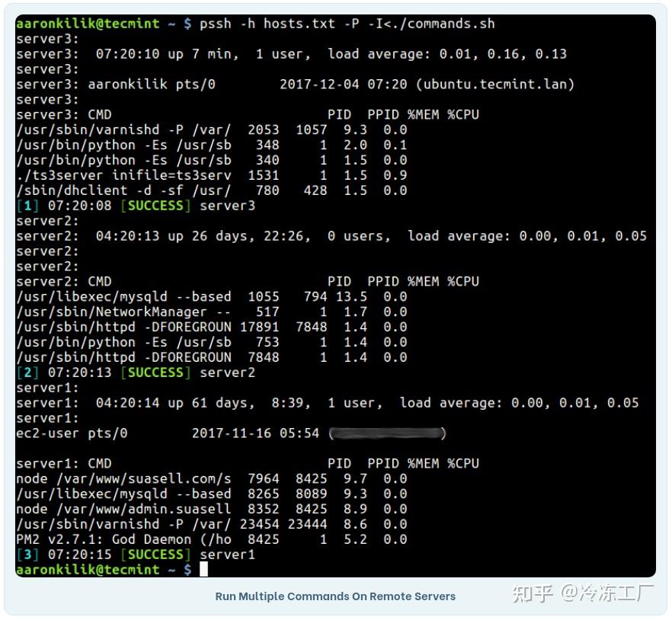Click the PID column header under server3
The image size is (672, 620).
(340, 114)
